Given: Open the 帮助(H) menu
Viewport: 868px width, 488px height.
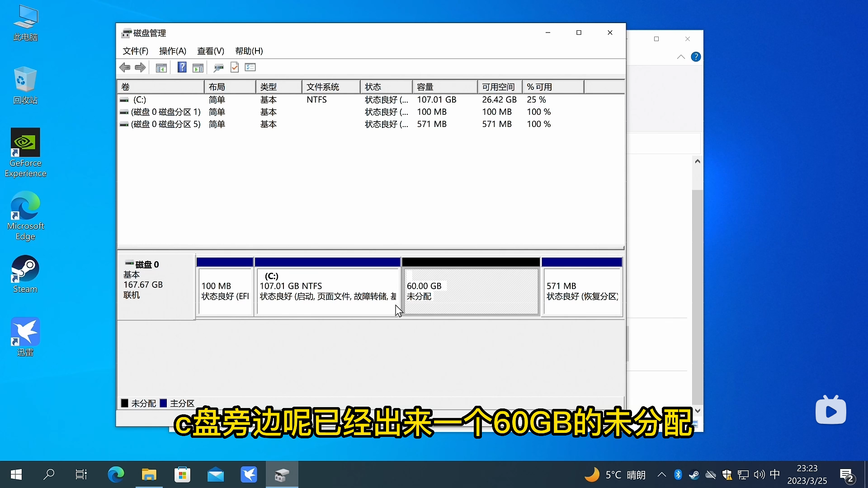Looking at the screenshot, I should tap(249, 51).
